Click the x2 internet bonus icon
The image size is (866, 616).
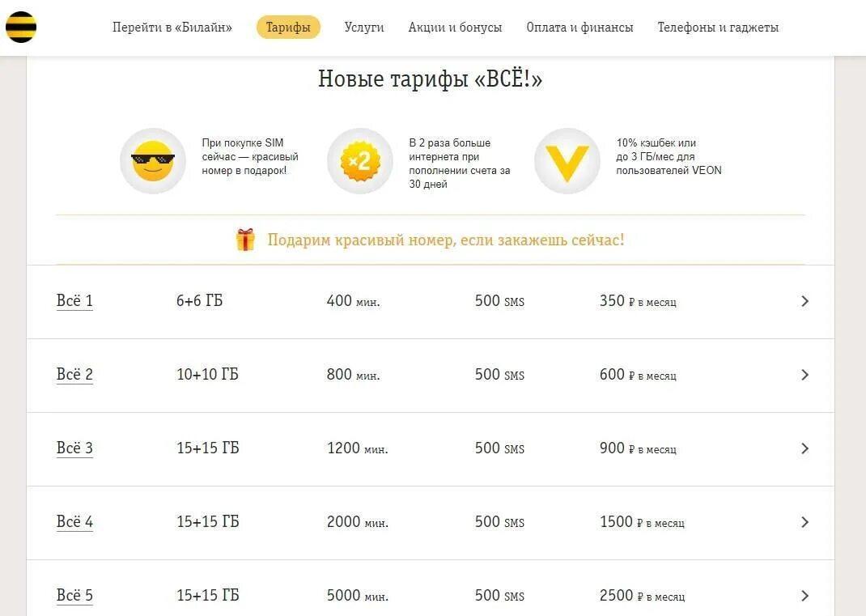pyautogui.click(x=359, y=161)
